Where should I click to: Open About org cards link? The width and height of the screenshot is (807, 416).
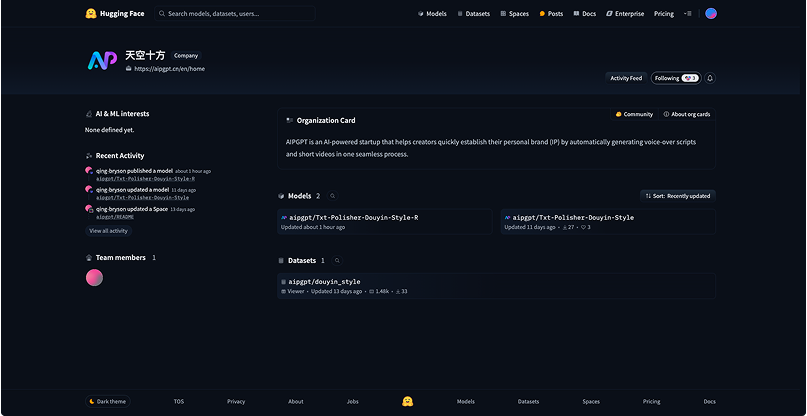687,114
